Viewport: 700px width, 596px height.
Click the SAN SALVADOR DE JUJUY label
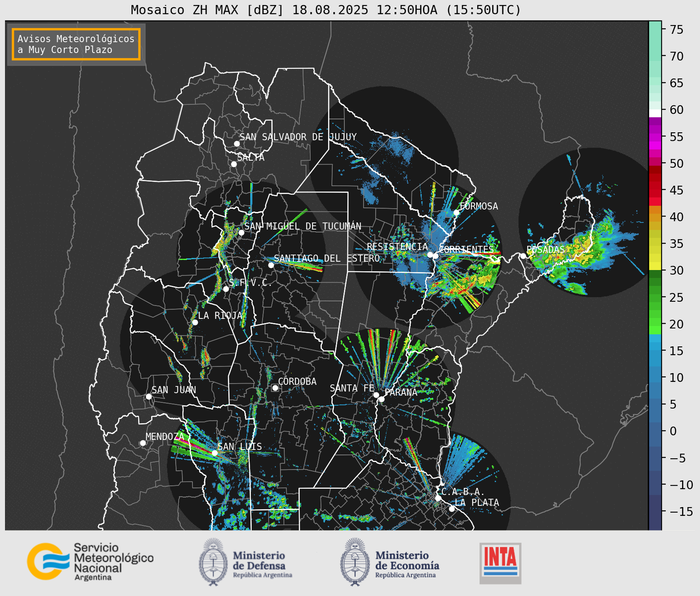[x=298, y=137]
